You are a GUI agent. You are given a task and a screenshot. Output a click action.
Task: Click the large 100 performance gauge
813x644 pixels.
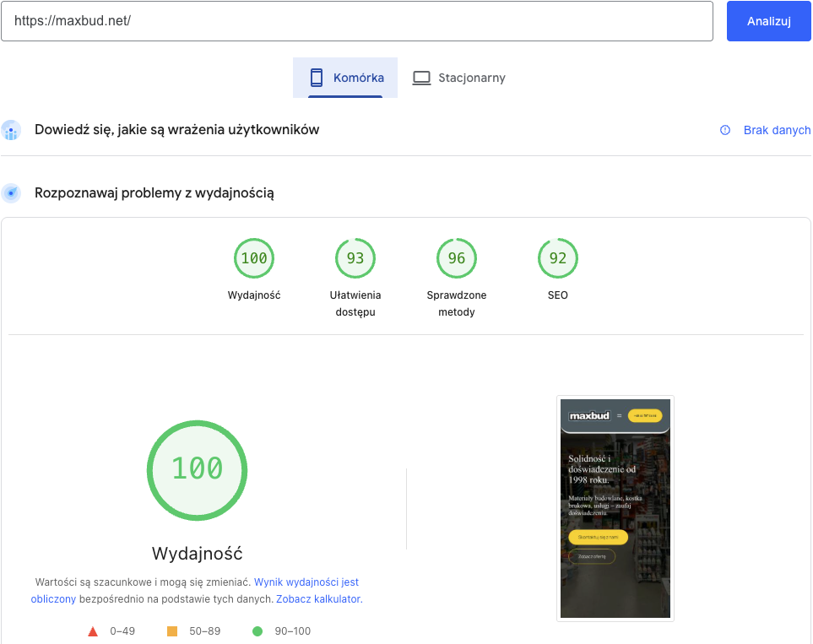(197, 470)
